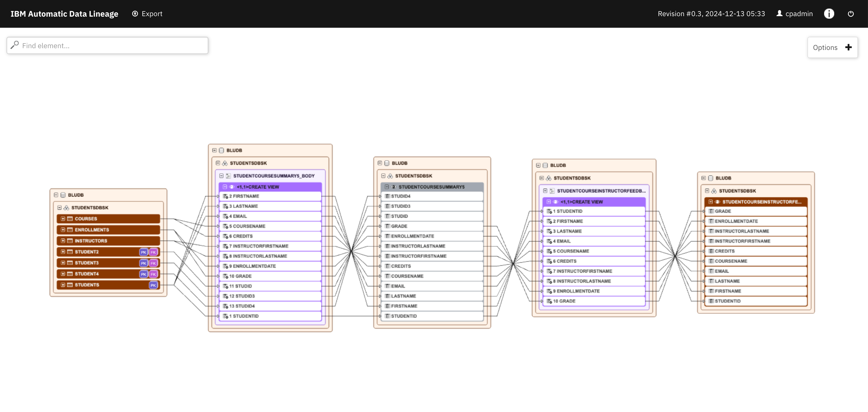Click PK badge on STUDENTS table
The height and width of the screenshot is (412, 868).
153,285
